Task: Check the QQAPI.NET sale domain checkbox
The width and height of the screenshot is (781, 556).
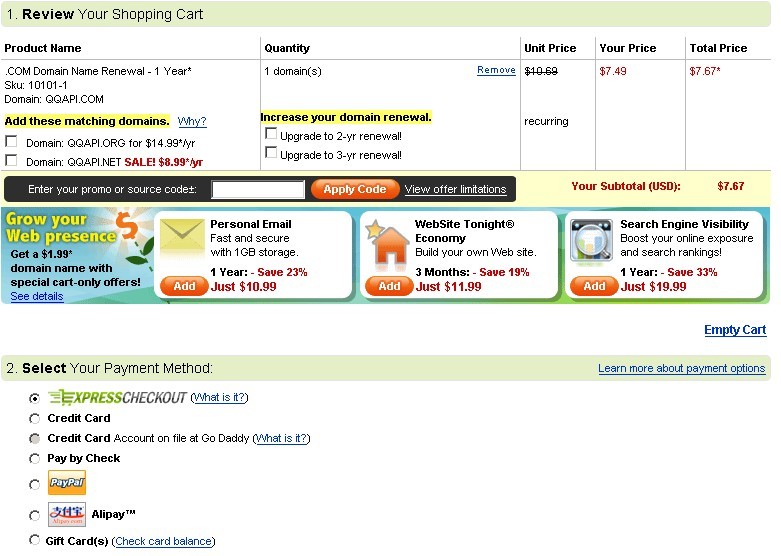Action: (x=11, y=160)
